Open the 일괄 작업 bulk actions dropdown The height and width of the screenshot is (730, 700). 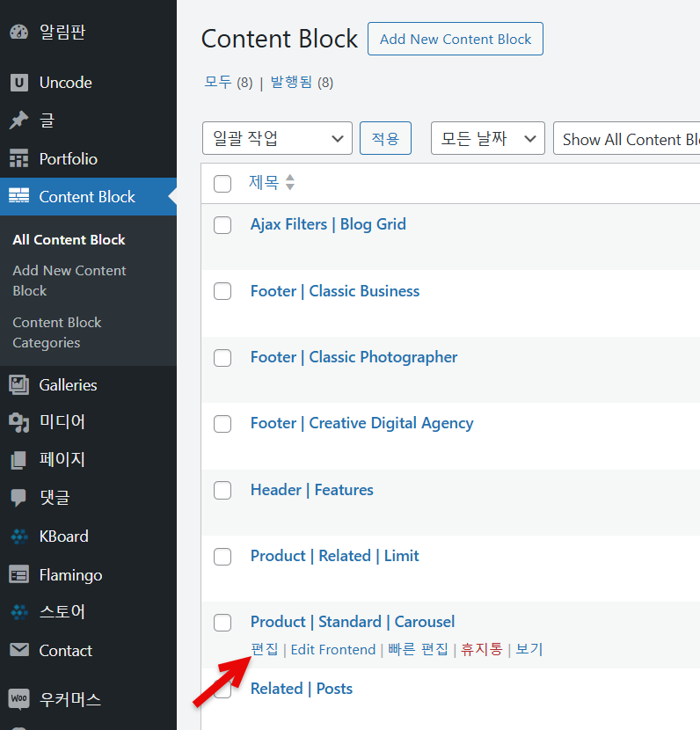click(x=277, y=138)
